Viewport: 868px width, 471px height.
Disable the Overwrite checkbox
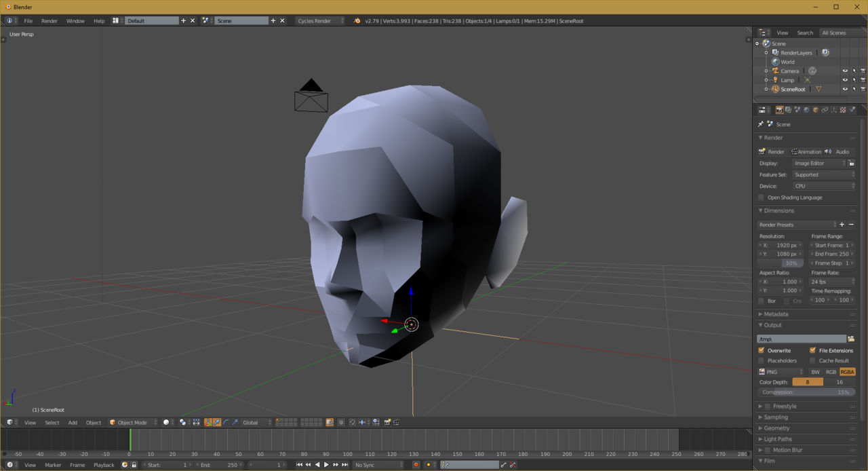point(762,350)
